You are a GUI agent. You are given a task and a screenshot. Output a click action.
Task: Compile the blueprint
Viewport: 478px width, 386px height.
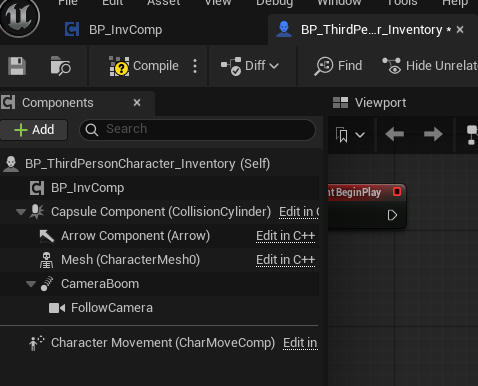pos(144,66)
